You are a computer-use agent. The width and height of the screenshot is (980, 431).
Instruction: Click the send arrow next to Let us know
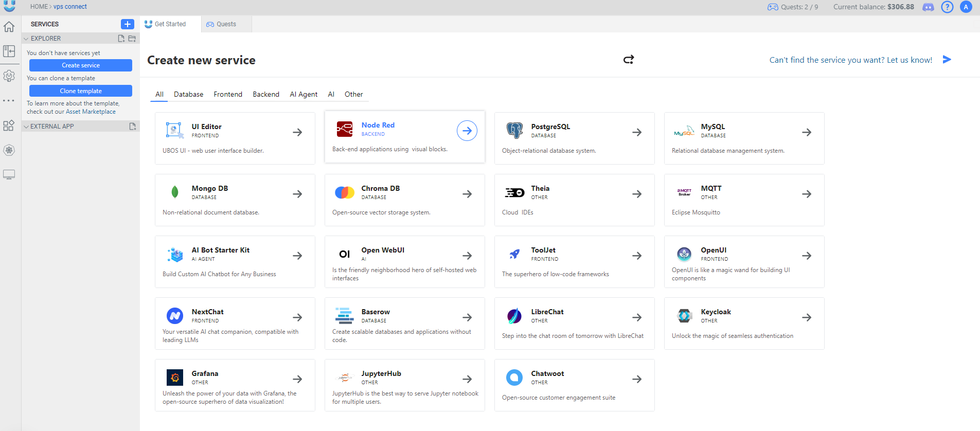coord(947,60)
